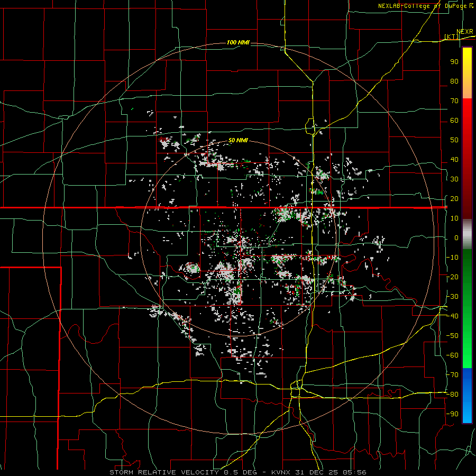The image size is (476, 476).
Task: Click the positive 60 knot scale value
Action: tap(454, 121)
